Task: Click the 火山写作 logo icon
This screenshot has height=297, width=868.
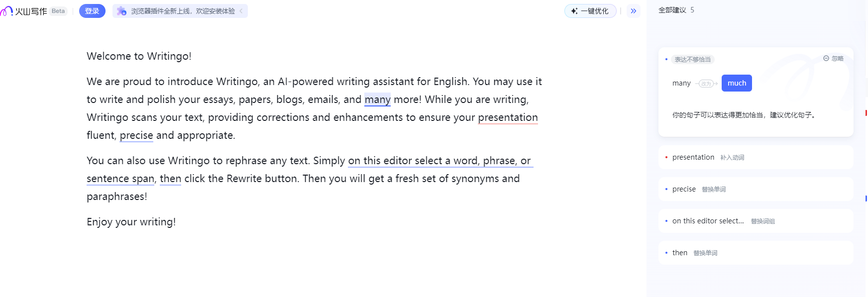Action: click(x=7, y=11)
